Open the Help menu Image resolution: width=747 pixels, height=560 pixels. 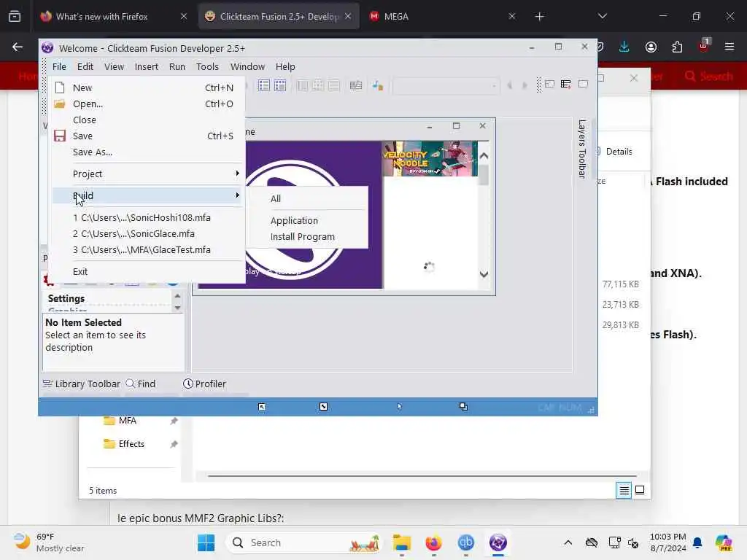tap(285, 66)
